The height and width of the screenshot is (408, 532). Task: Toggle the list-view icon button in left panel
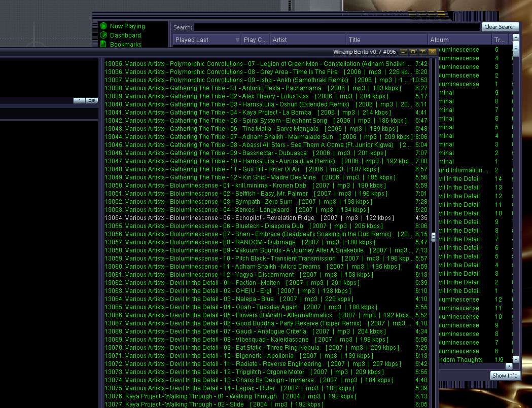[x=92, y=100]
